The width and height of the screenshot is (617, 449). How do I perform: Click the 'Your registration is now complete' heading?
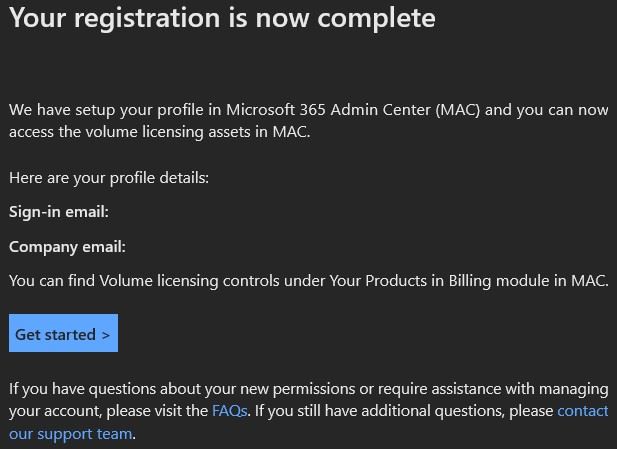click(x=222, y=18)
